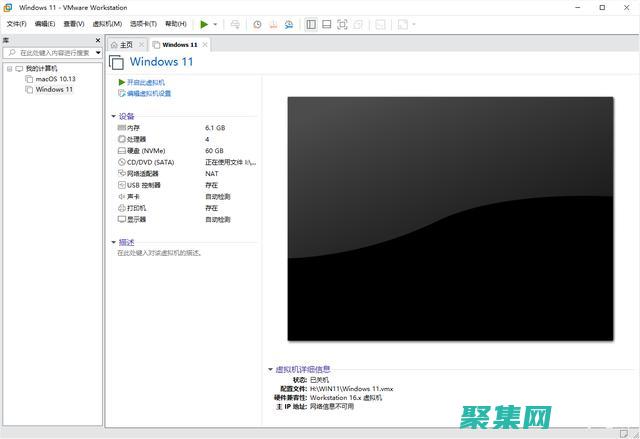This screenshot has width=640, height=439.
Task: Click the black VM screen preview
Action: coord(450,219)
